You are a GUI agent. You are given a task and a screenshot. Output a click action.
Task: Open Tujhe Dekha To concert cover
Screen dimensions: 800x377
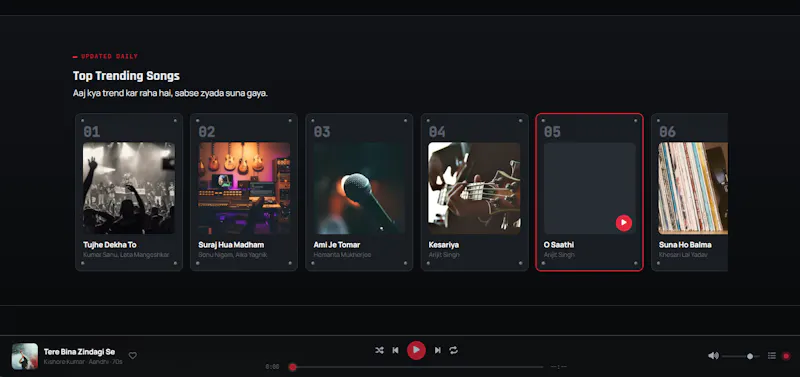click(129, 188)
